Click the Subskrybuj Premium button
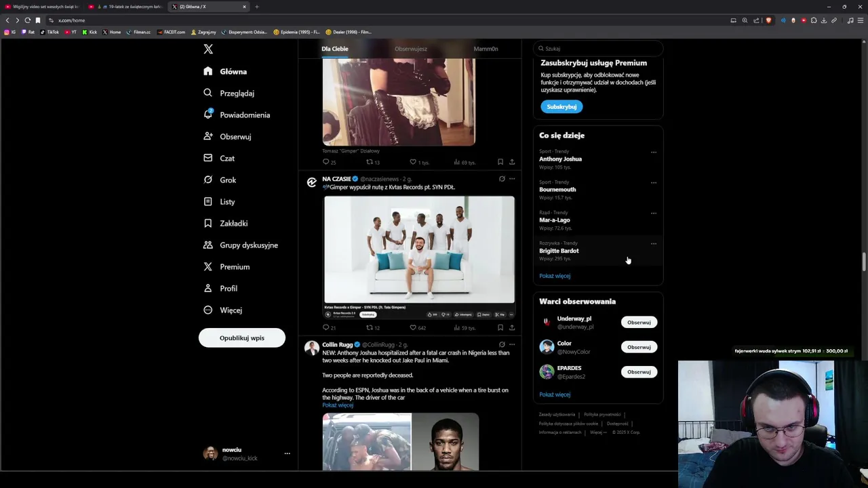Screen dimensions: 868x488 pos(561,106)
